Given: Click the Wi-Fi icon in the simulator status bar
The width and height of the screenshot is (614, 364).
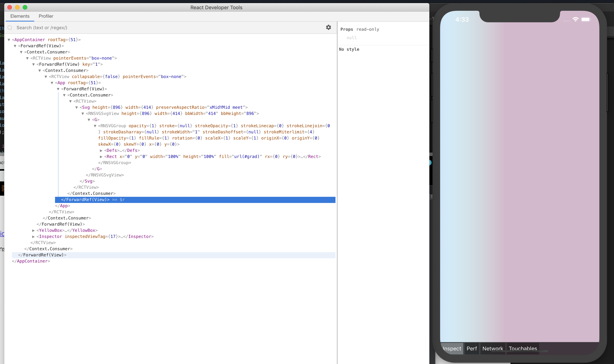Looking at the screenshot, I should click(576, 19).
